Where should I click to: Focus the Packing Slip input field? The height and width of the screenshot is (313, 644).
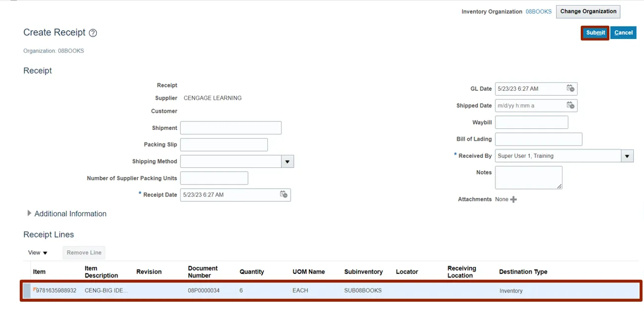[x=224, y=145]
